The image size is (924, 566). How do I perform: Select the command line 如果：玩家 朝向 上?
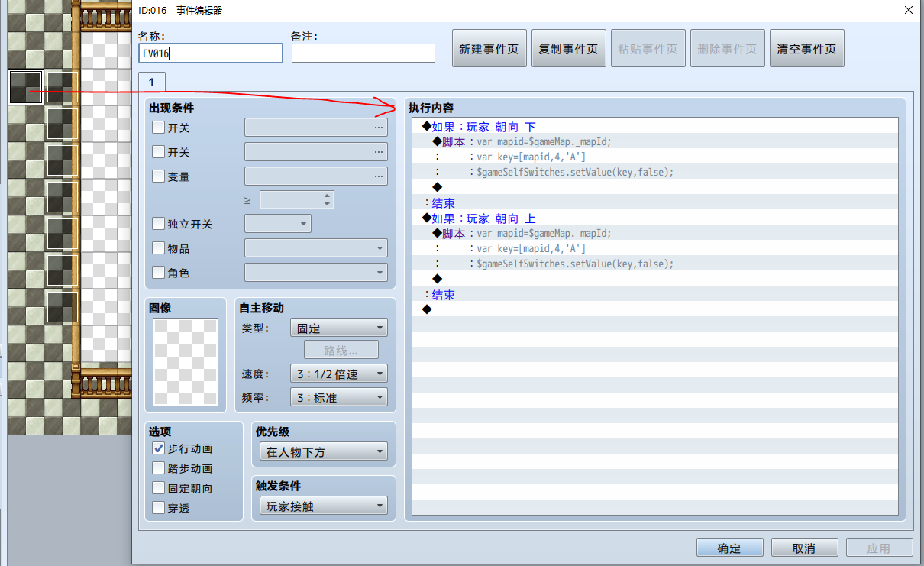click(x=654, y=218)
